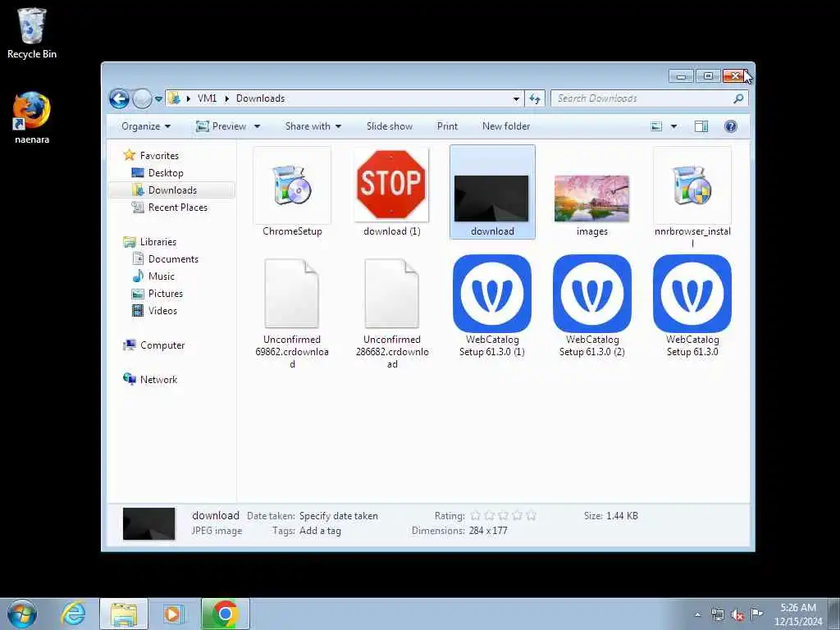The width and height of the screenshot is (840, 630).
Task: Refresh the Downloads folder view
Action: coord(535,98)
